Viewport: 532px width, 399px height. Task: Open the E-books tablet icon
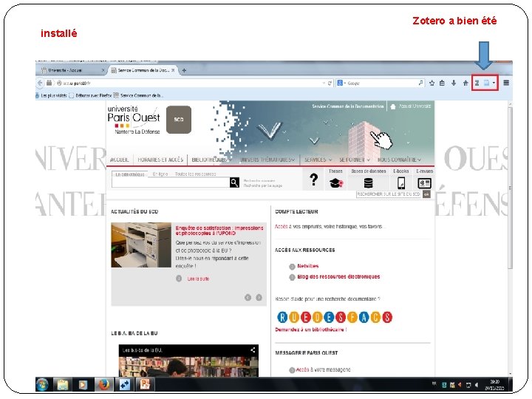click(x=401, y=183)
